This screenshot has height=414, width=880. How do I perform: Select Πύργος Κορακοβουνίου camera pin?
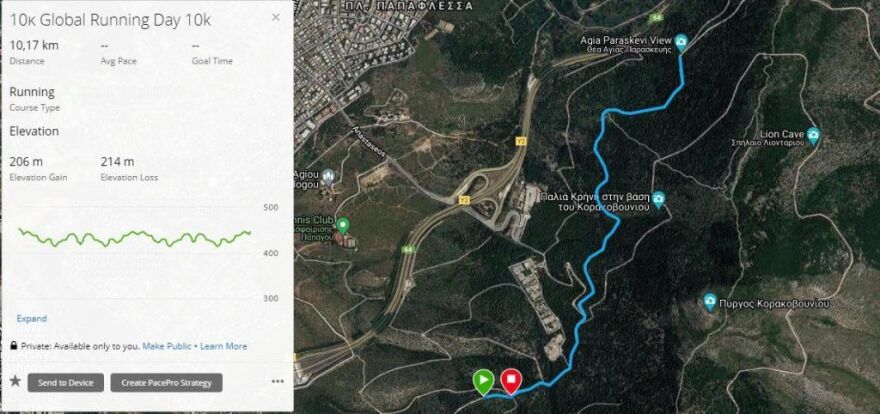click(x=710, y=302)
